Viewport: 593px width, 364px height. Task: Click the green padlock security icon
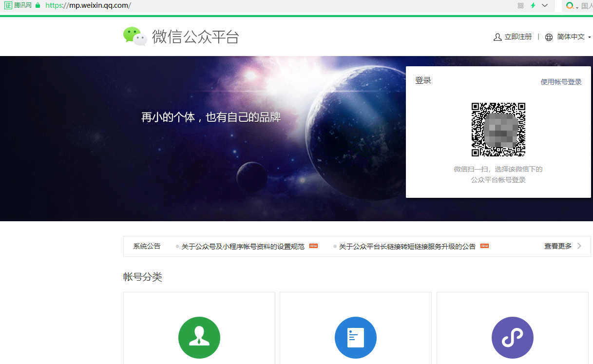38,5
